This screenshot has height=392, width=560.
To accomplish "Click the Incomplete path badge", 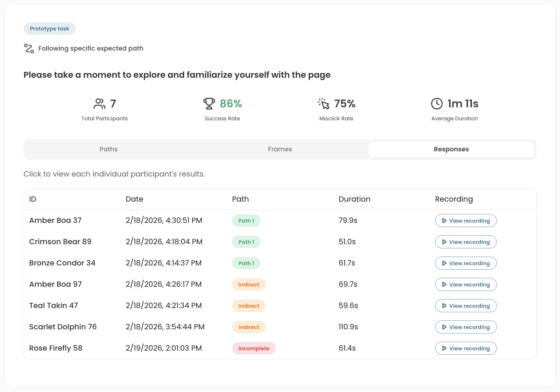I will (254, 348).
